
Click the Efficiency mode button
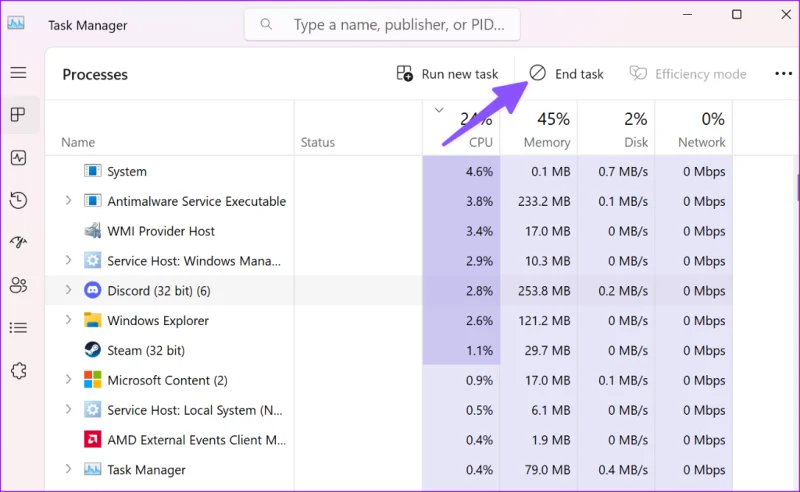point(688,74)
